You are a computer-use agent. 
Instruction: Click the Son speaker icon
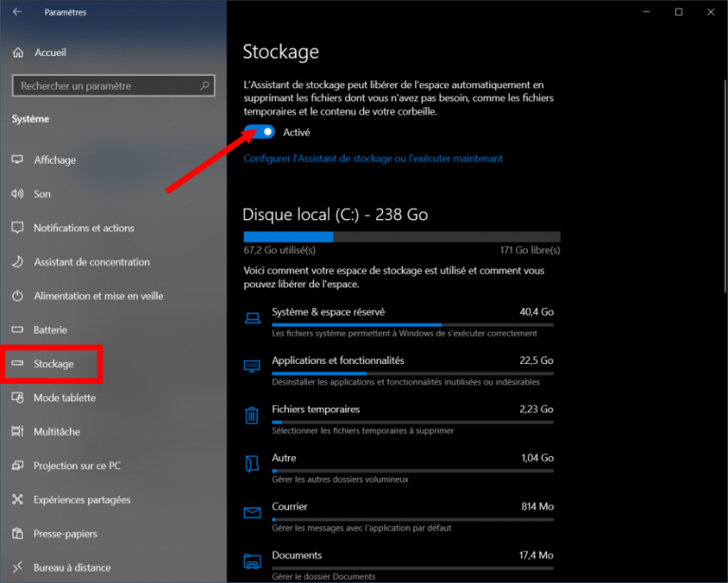(x=17, y=194)
